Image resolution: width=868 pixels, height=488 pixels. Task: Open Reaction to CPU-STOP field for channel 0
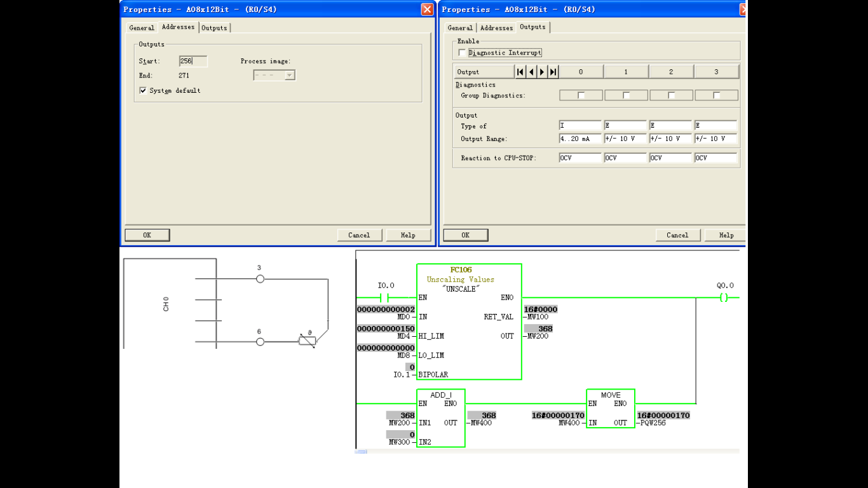(580, 158)
